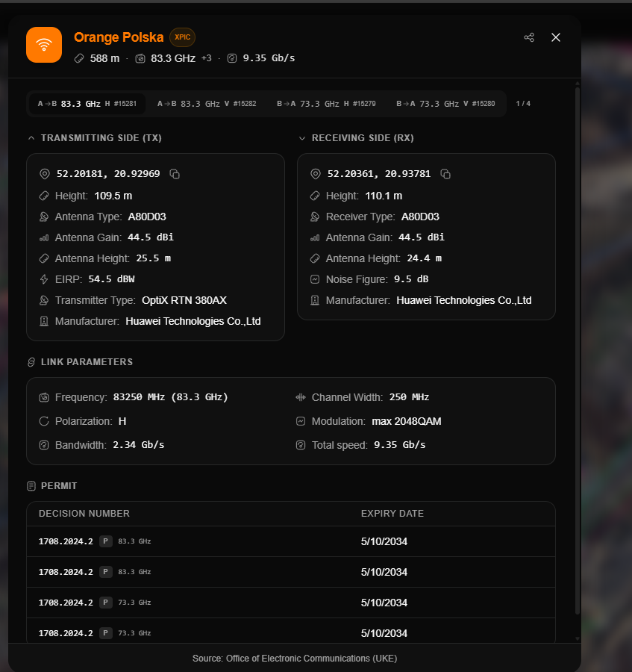This screenshot has width=632, height=672.
Task: Click the P badge in the second permit row
Action: (105, 572)
